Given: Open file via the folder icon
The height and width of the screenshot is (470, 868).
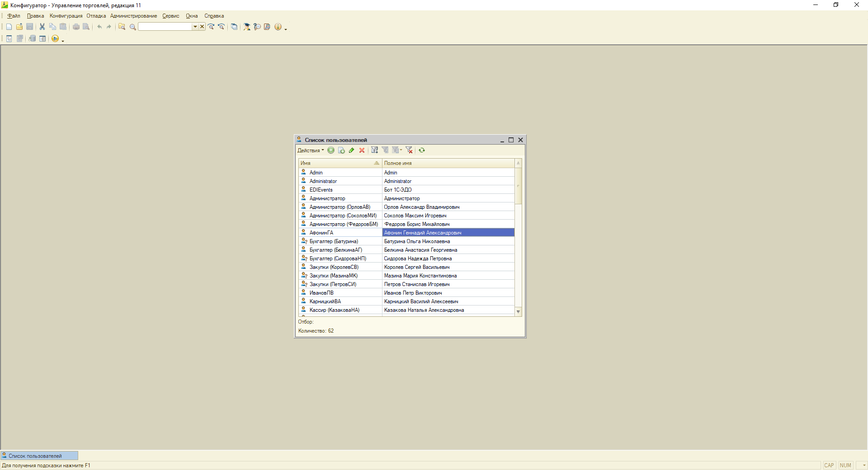Looking at the screenshot, I should 19,27.
